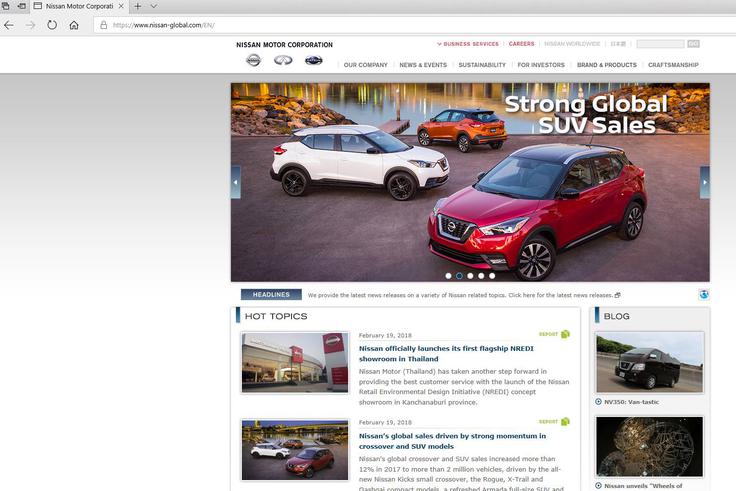Viewport: 736px width, 491px height.
Task: Open the NV350 van blog thumbnail
Action: point(650,362)
